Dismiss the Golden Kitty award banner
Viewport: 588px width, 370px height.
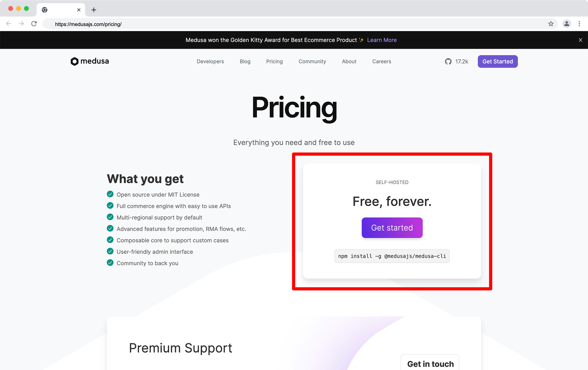tap(580, 40)
